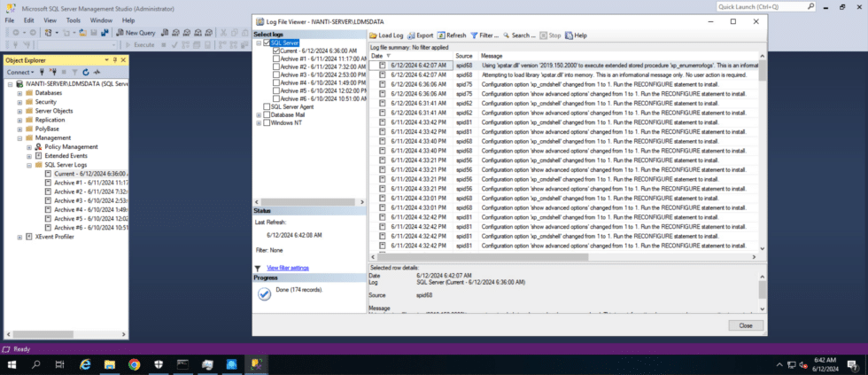868x375 pixels.
Task: Launch Google Chrome from the taskbar
Action: point(134,363)
